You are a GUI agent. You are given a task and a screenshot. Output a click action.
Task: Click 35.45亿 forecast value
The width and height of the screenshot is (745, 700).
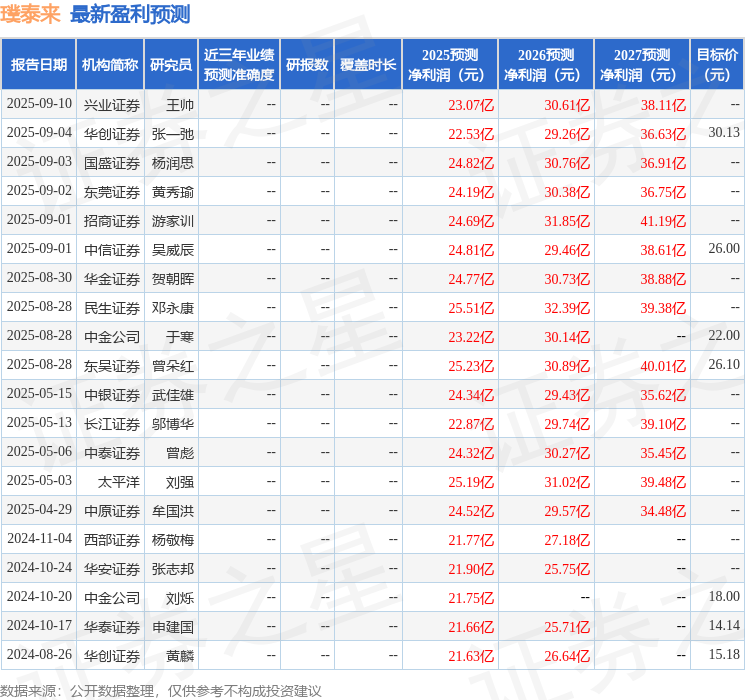coord(663,453)
